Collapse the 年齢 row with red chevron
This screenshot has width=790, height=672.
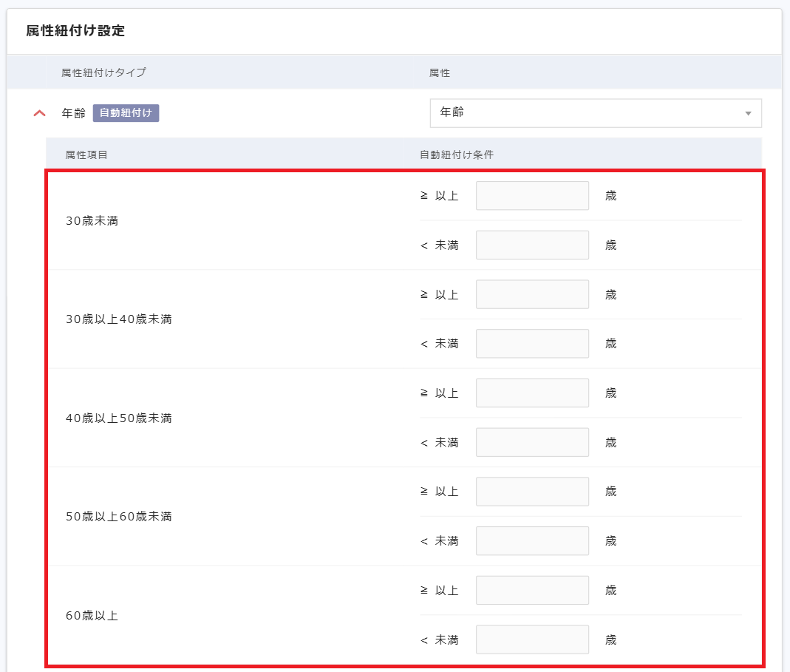click(40, 113)
